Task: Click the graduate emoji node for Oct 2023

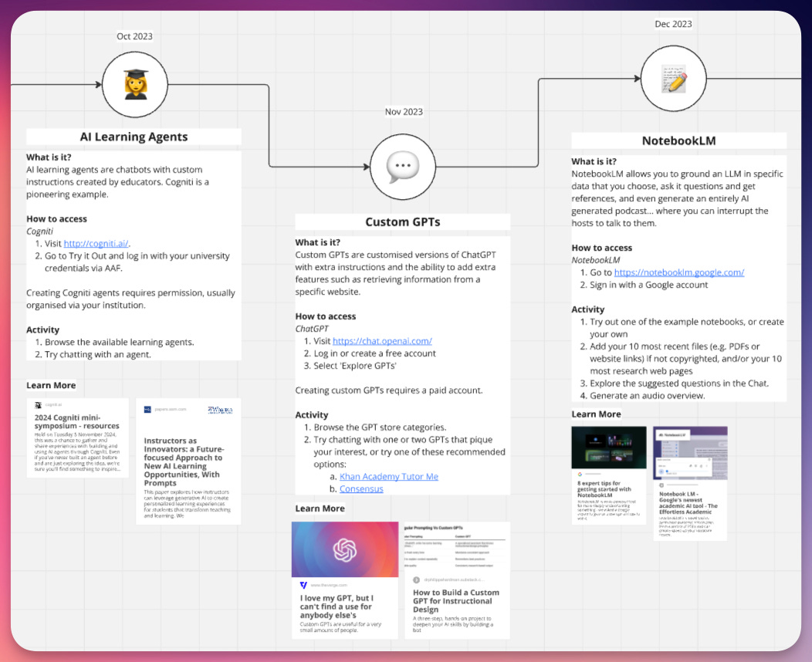Action: [134, 84]
